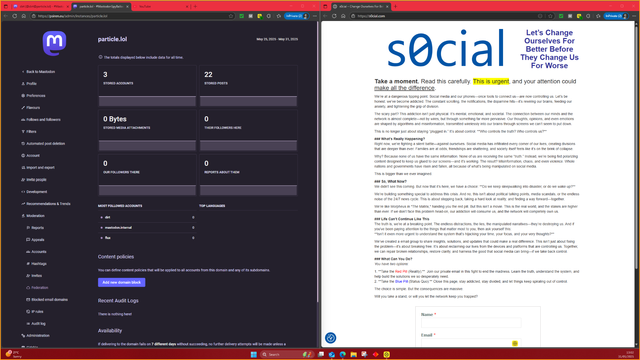Click address bar of the Mastodon admin window
Viewport: 640px width, 360px height.
click(131, 16)
